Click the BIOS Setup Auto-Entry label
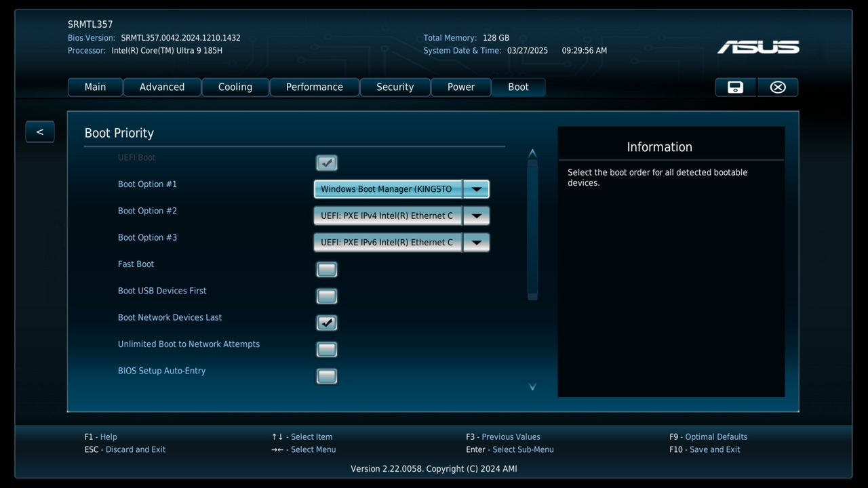Image resolution: width=868 pixels, height=488 pixels. pos(161,371)
